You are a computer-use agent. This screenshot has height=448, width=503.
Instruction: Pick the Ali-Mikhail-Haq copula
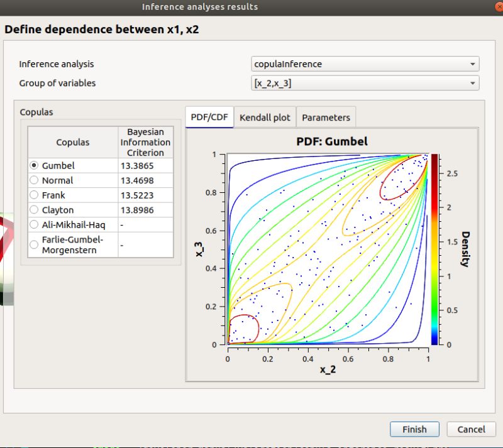[x=33, y=224]
